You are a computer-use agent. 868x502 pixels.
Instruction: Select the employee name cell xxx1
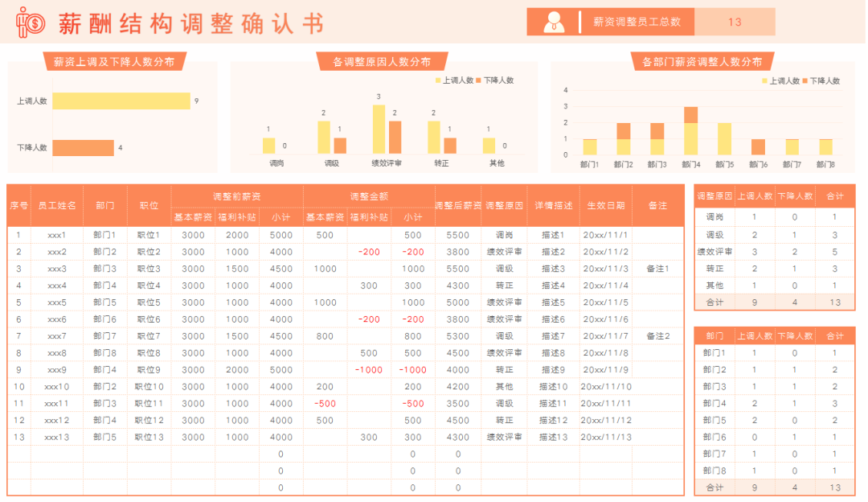coord(57,236)
